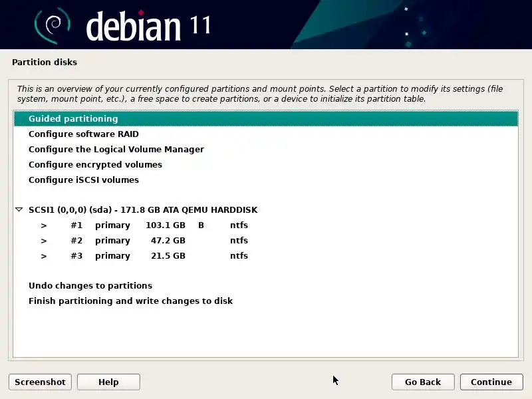The height and width of the screenshot is (399, 532).
Task: Click the bootable flag B on partition #1
Action: point(201,225)
